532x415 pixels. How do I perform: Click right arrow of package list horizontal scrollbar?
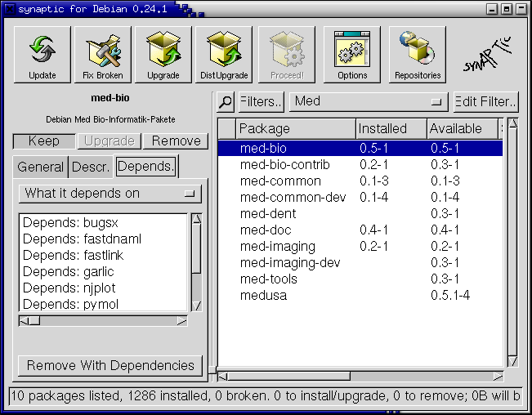498,377
